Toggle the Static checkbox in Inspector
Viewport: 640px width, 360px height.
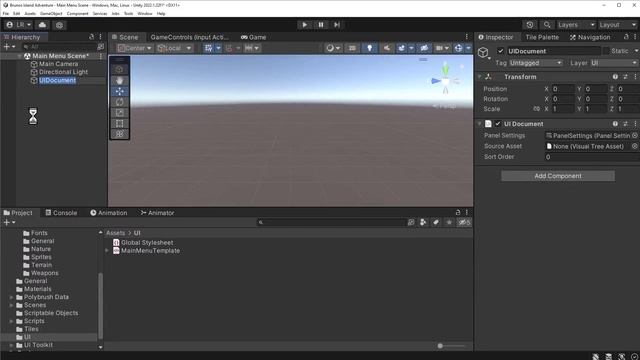pyautogui.click(x=606, y=51)
